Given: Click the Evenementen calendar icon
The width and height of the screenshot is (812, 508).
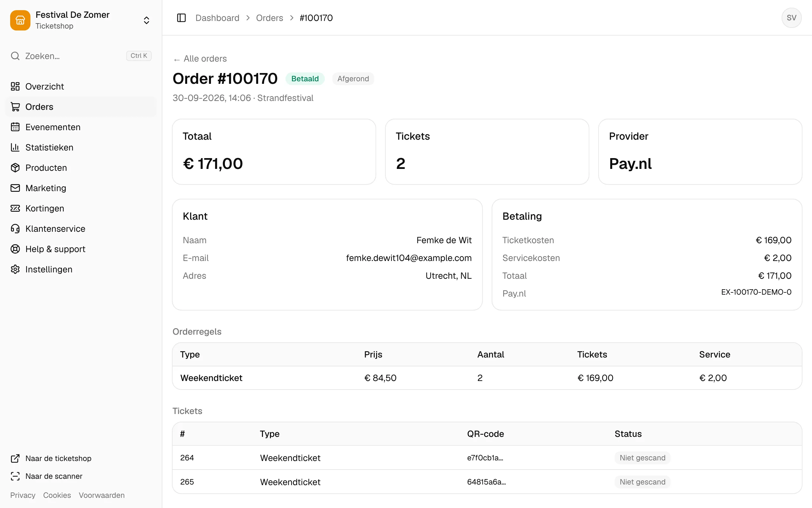Looking at the screenshot, I should [x=15, y=127].
